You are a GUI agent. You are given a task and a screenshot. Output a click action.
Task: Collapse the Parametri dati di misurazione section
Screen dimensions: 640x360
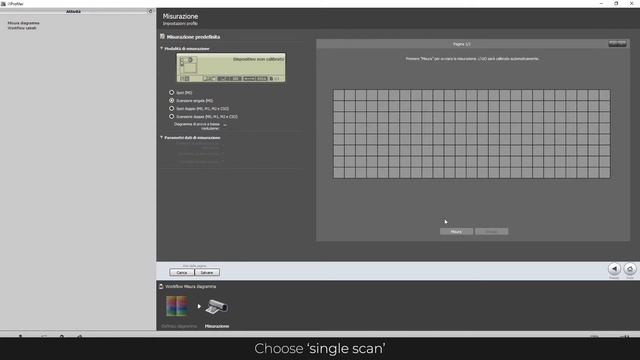(162, 137)
